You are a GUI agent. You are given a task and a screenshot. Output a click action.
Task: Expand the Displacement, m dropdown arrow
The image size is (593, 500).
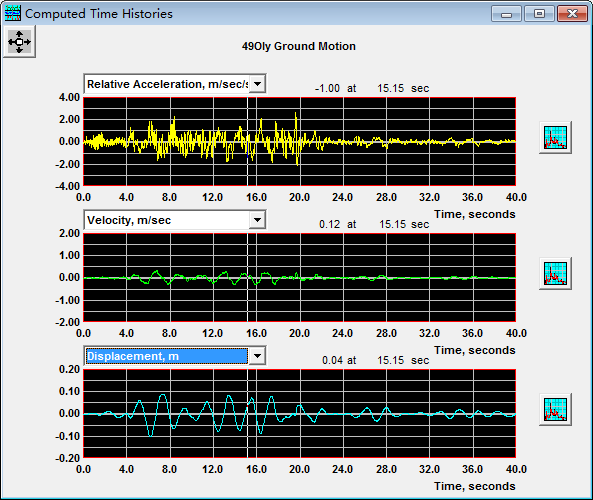point(258,356)
